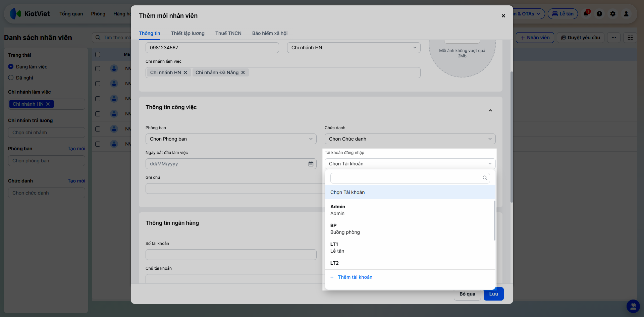The width and height of the screenshot is (644, 317).
Task: Collapse the Chọn Tài khoản dropdown
Action: pyautogui.click(x=410, y=164)
